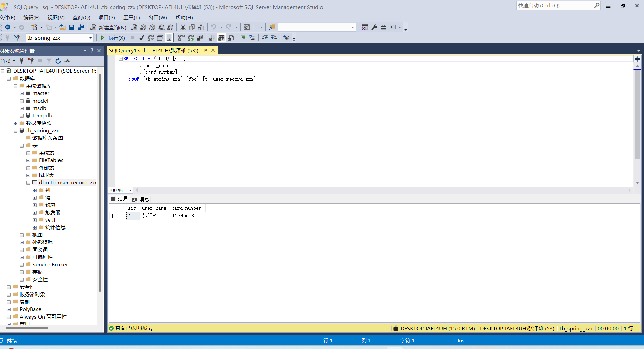
Task: Click the XMLA query icon
Action: pos(161,27)
